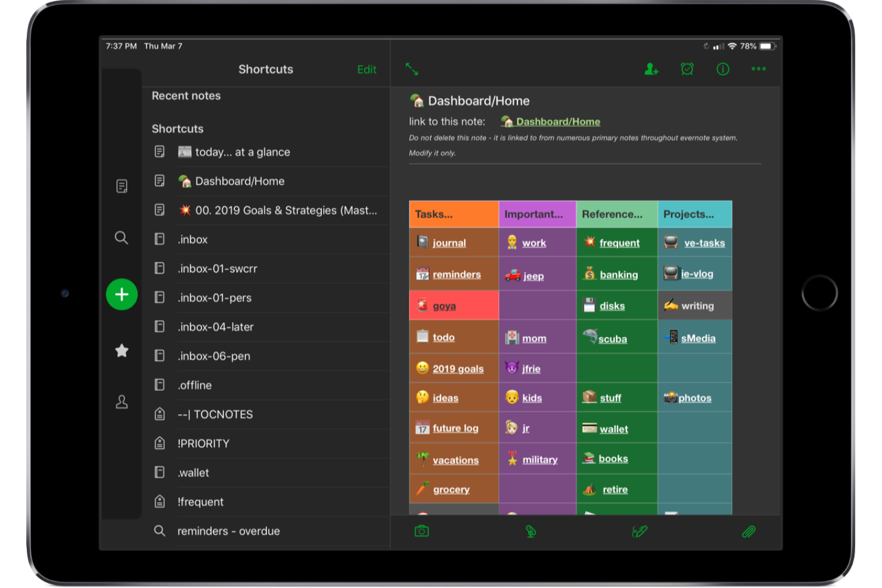Open frequent link in Reference column
Screen dimensions: 882x588
coord(619,243)
